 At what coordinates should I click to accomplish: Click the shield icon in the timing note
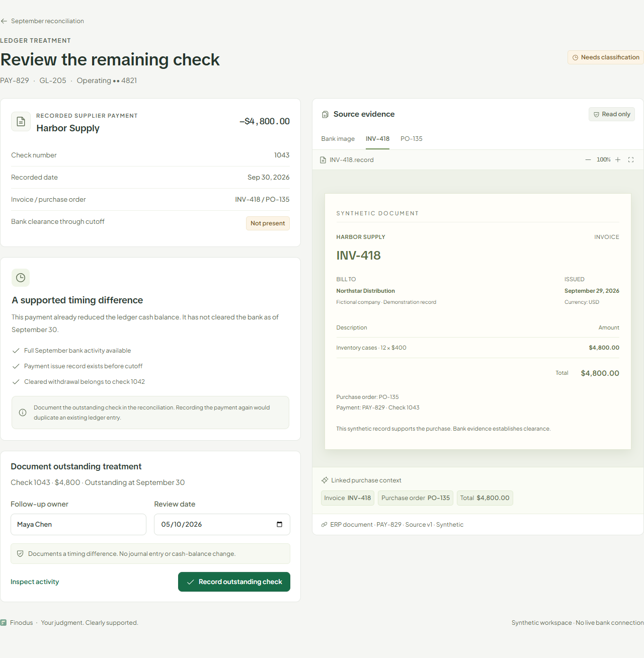point(20,554)
